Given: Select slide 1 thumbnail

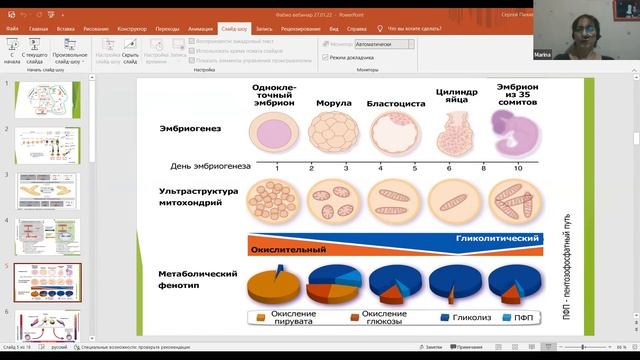Looking at the screenshot, I should (48, 100).
